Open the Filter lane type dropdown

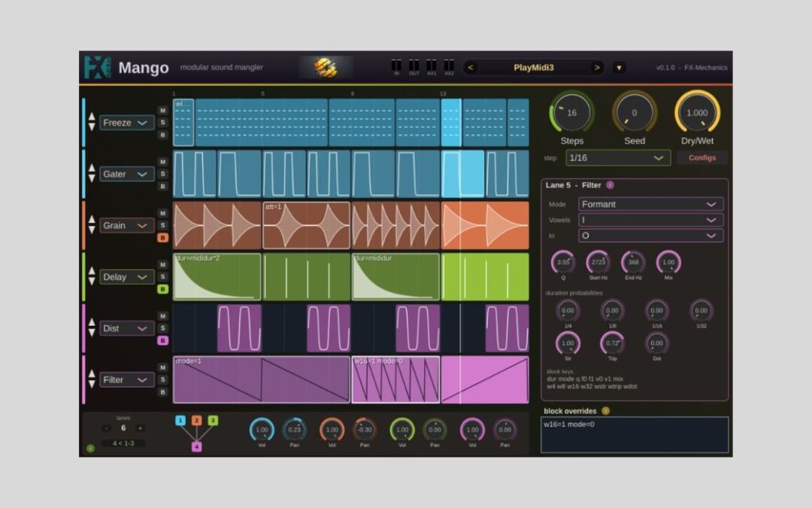coord(126,380)
